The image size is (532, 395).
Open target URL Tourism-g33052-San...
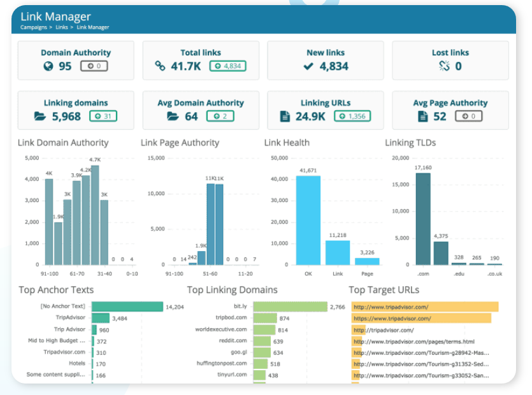[421, 375]
